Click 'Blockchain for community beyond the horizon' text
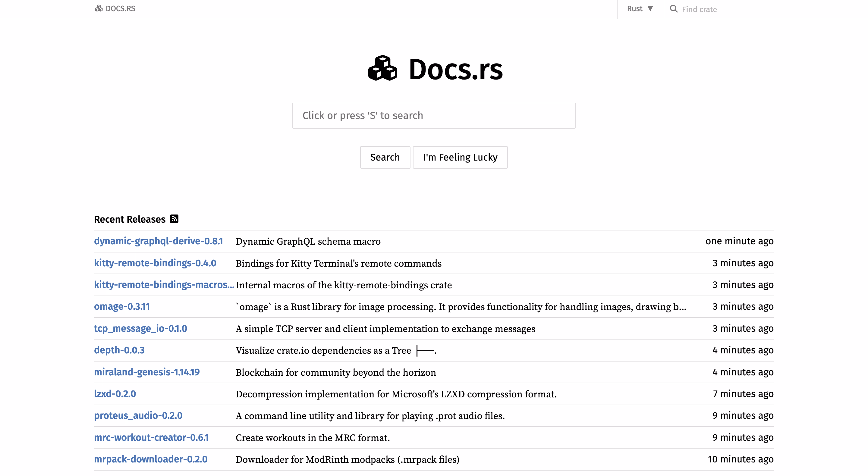Screen dimensions: 868x476 click(x=336, y=373)
